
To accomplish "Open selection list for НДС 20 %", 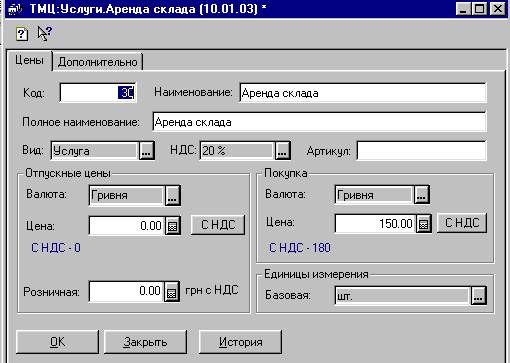I will click(283, 151).
